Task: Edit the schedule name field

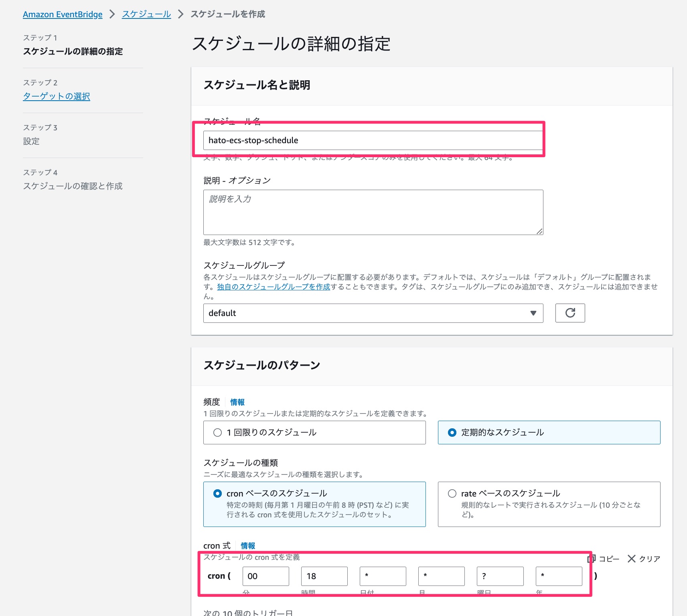Action: [x=373, y=140]
